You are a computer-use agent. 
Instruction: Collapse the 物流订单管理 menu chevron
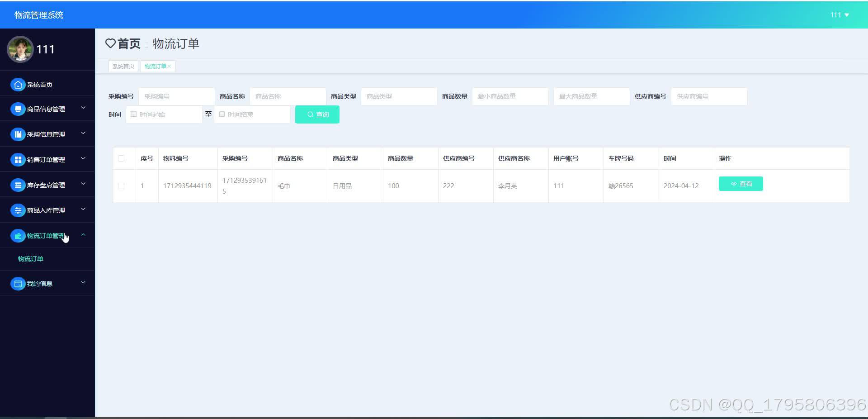[x=83, y=234]
